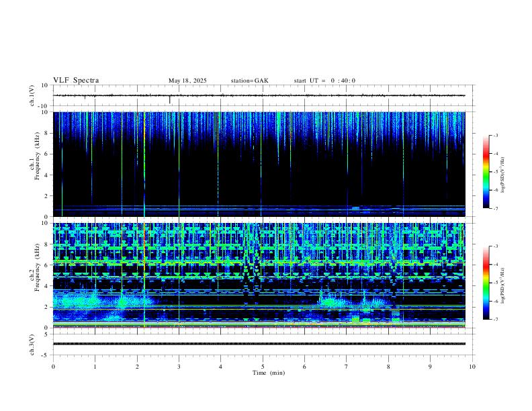Click the "6" kHz tick on ch.1 spectrogram axis

46,154
